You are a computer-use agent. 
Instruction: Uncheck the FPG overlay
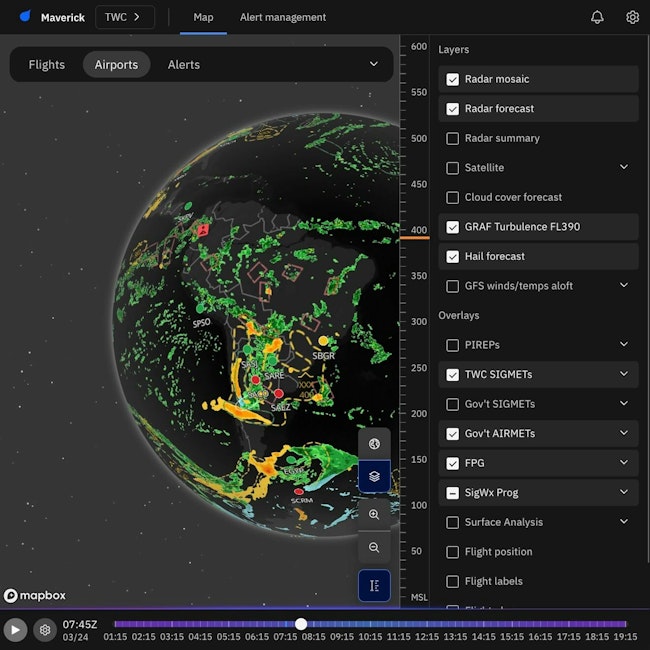pos(452,463)
